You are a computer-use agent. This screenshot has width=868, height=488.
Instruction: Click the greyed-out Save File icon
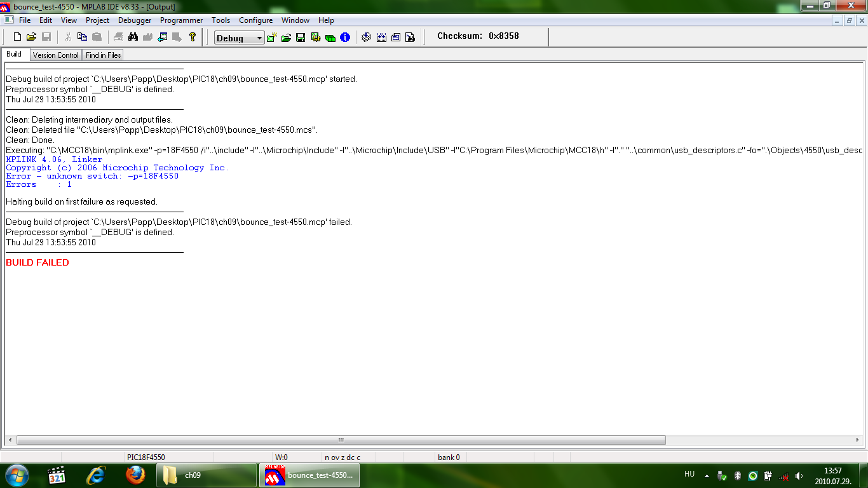click(x=46, y=37)
